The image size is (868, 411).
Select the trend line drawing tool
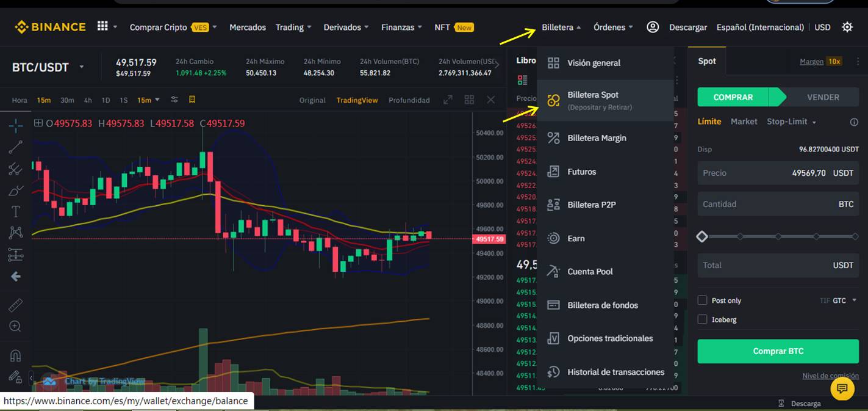[16, 147]
